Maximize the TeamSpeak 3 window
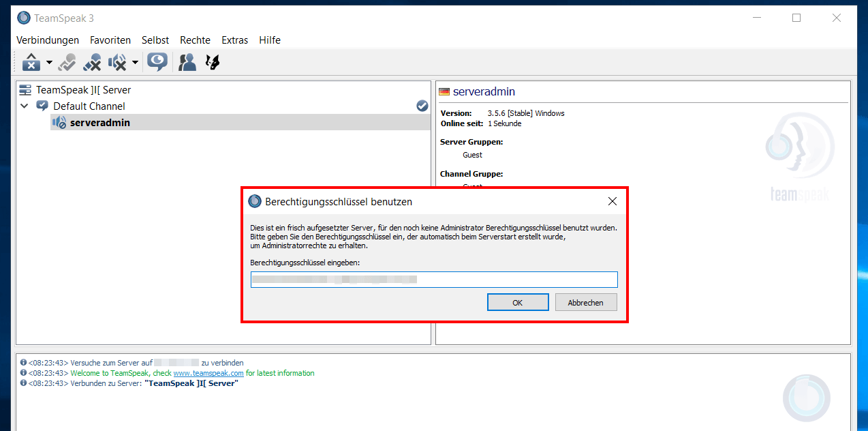 coord(796,18)
